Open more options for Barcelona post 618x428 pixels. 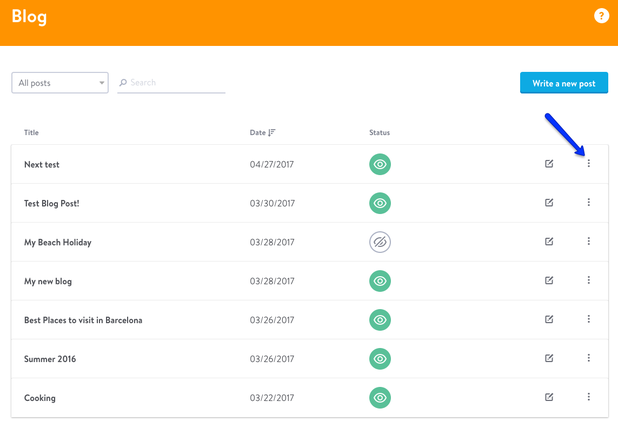[x=588, y=319]
